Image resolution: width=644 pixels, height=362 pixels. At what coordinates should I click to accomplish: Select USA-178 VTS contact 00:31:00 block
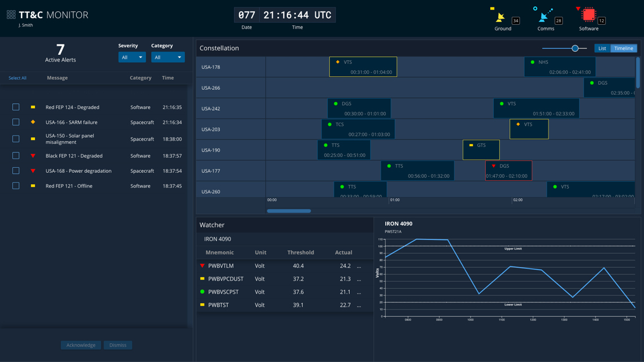[x=363, y=67]
